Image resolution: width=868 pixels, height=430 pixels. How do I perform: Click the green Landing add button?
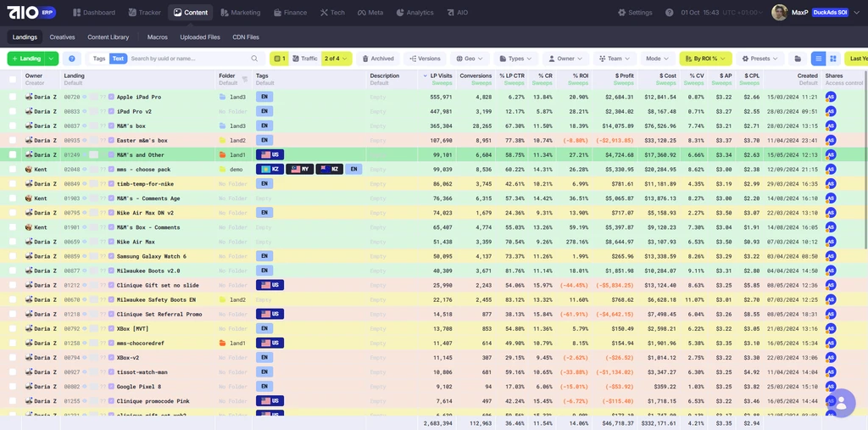pyautogui.click(x=26, y=59)
